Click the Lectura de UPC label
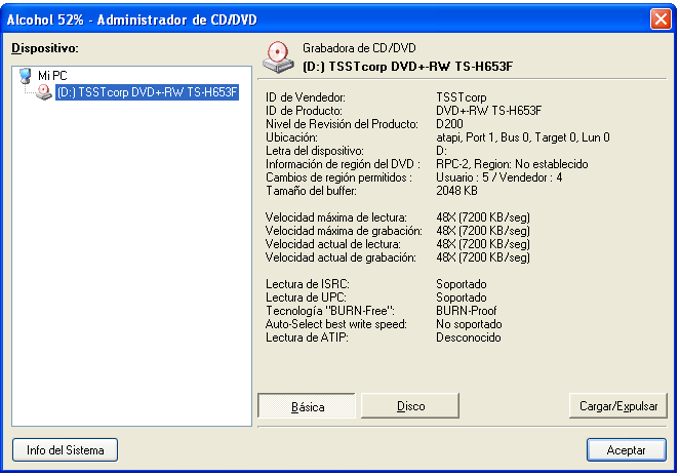This screenshot has height=476, width=680. 306,298
